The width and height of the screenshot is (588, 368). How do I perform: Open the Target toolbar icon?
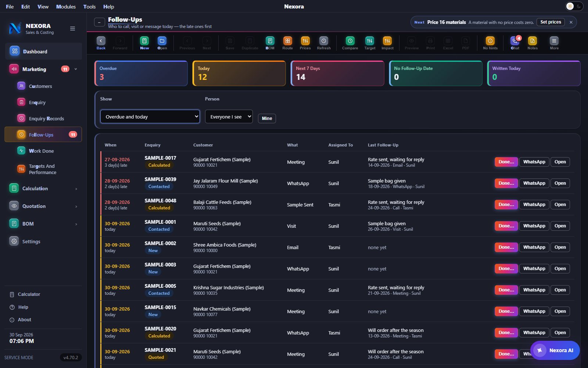tap(370, 43)
